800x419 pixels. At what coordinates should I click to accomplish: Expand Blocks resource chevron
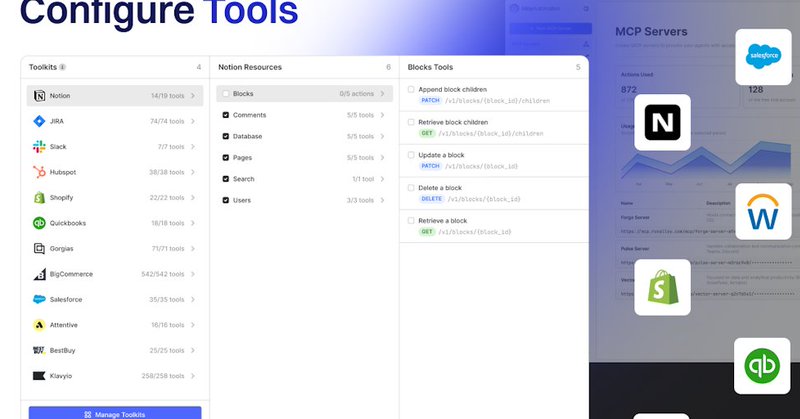[x=382, y=94]
